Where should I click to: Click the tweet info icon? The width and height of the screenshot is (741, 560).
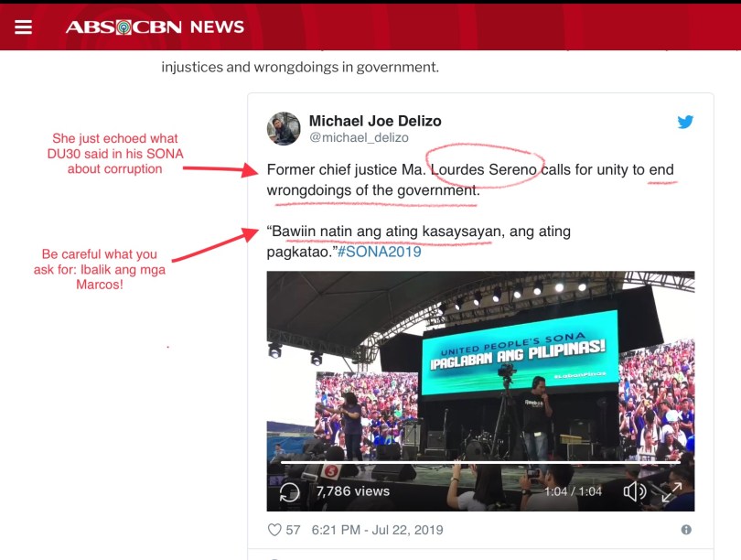(686, 530)
